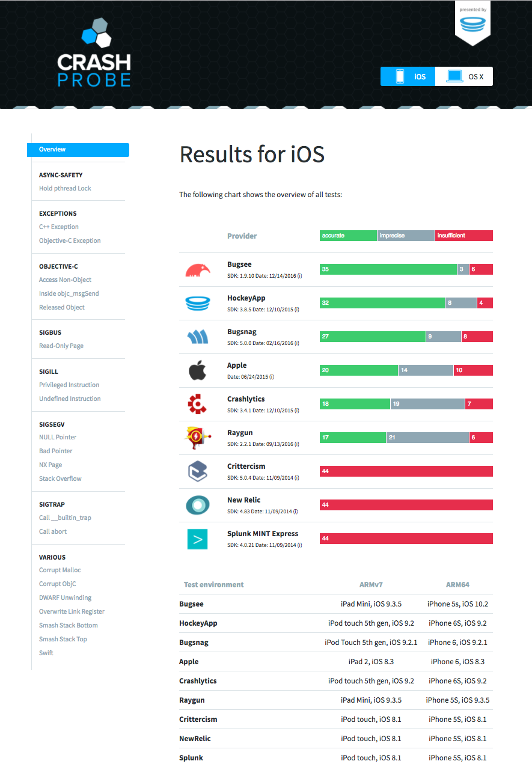Viewport: 532px width, 776px height.
Task: Click the HockeyApp blue rink logo
Action: tap(198, 304)
